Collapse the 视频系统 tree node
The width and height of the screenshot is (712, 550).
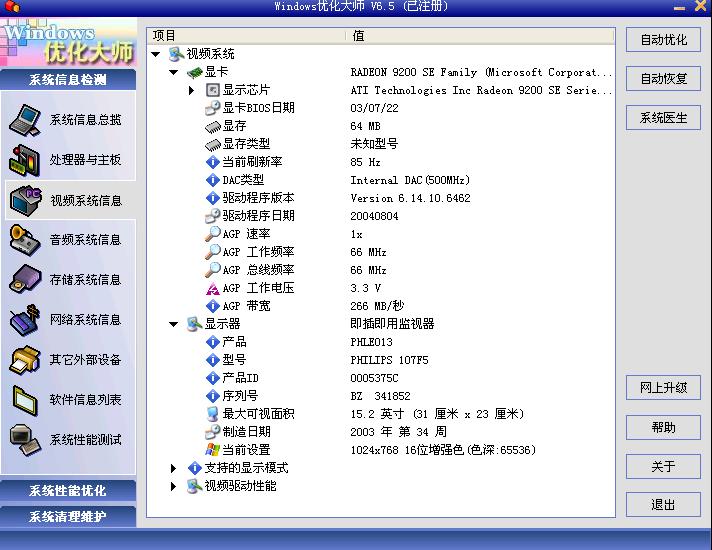point(156,54)
